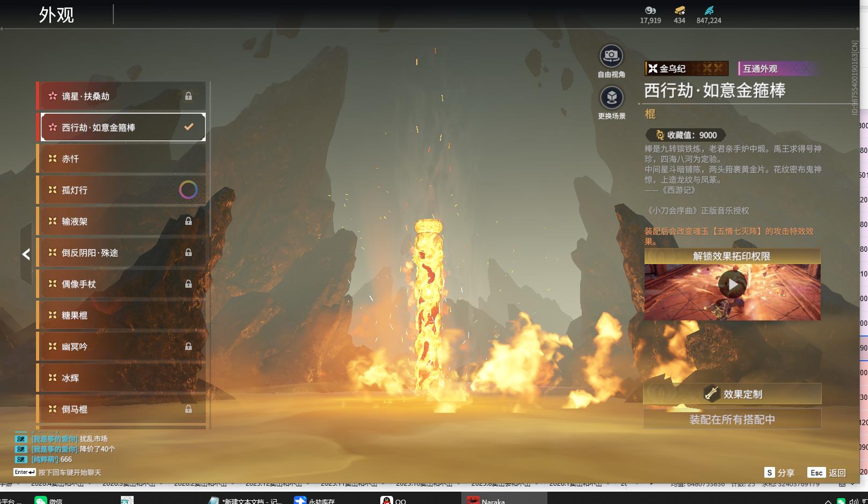Screen dimensions: 868x504
Task: Click the lock icon on 输液架
Action: (189, 221)
